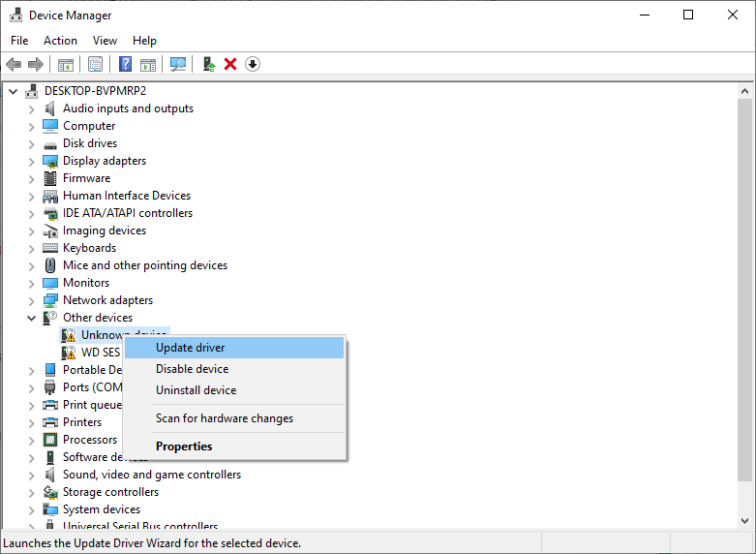The width and height of the screenshot is (756, 554).
Task: Click the scrollbar up arrow
Action: tap(744, 91)
